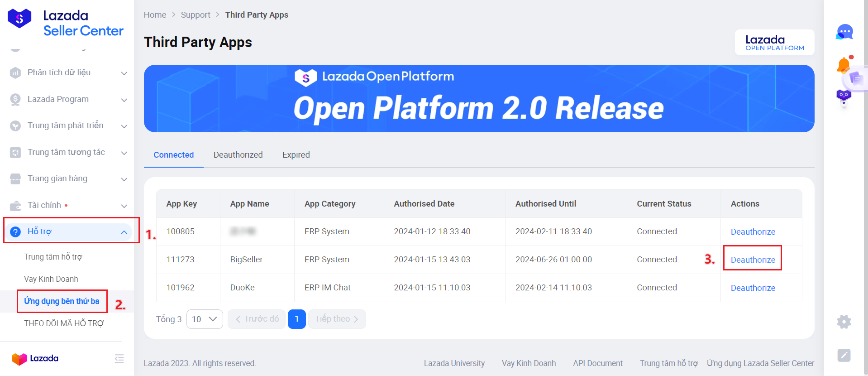The height and width of the screenshot is (376, 868).
Task: Open Vay Kinh Doanh submenu item
Action: pos(51,279)
